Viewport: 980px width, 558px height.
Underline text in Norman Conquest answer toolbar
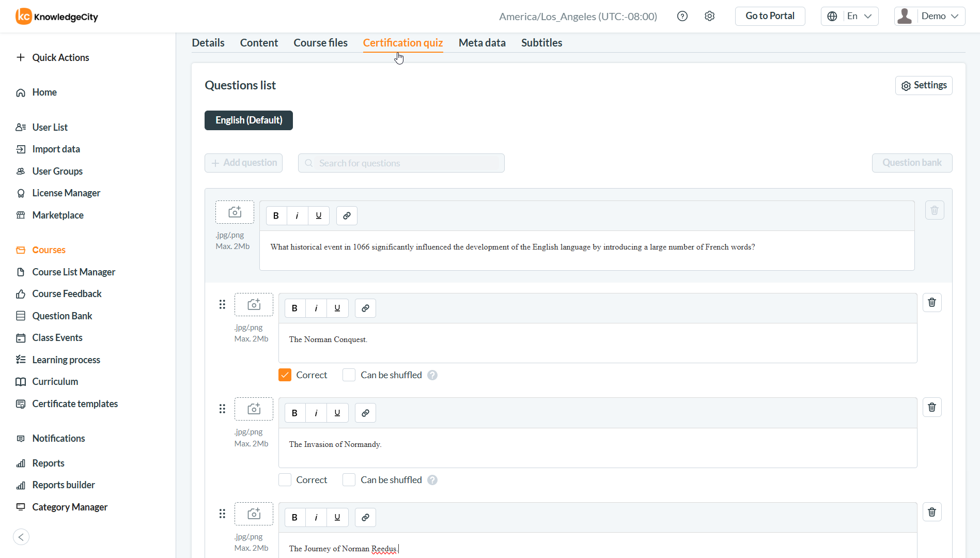coord(337,308)
